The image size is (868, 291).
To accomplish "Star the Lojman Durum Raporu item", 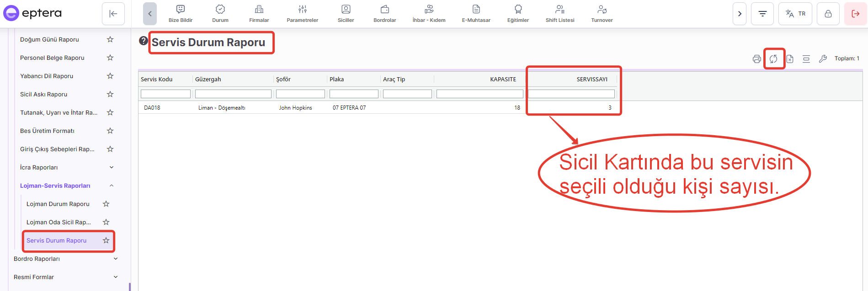I will 106,204.
